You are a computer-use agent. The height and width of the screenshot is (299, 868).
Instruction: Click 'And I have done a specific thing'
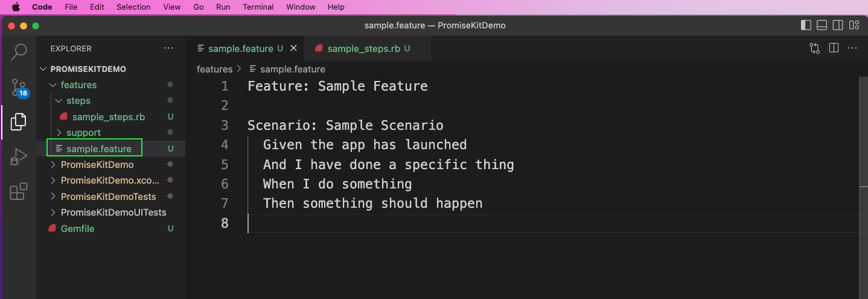[388, 164]
